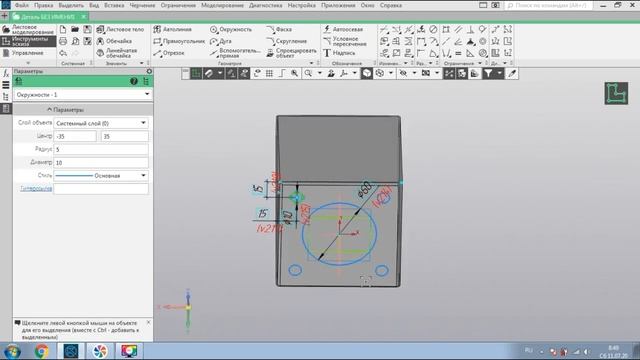Click the pipette icon on view toolbar

point(512,73)
